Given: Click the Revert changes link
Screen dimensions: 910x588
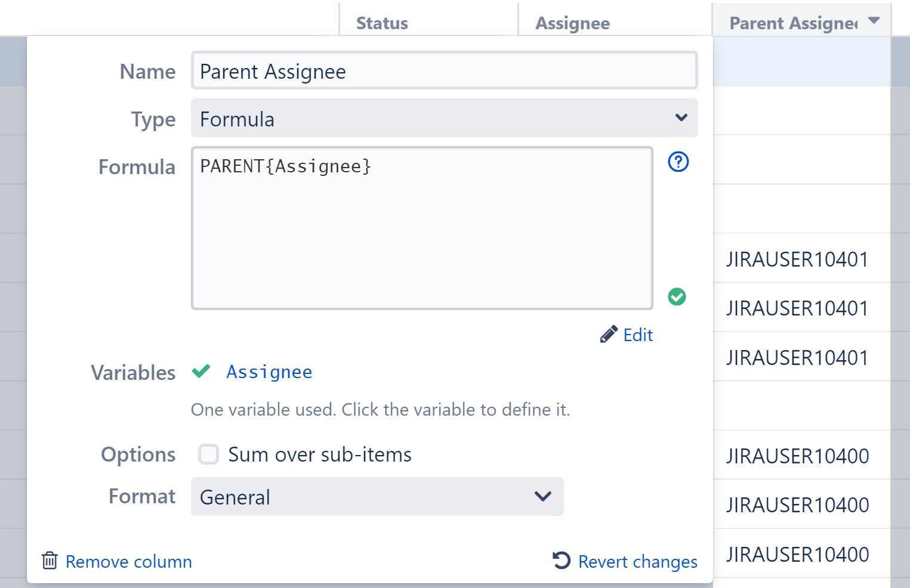Looking at the screenshot, I should pos(637,561).
